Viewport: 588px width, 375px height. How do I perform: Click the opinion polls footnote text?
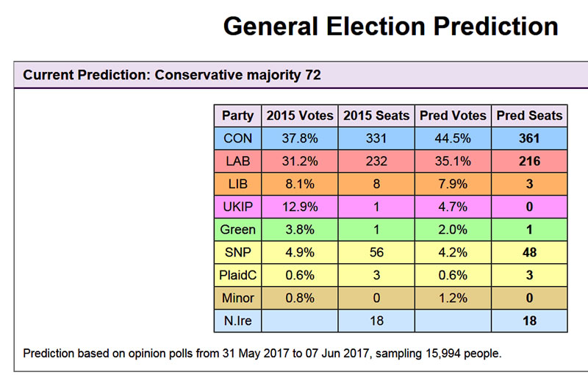click(262, 354)
